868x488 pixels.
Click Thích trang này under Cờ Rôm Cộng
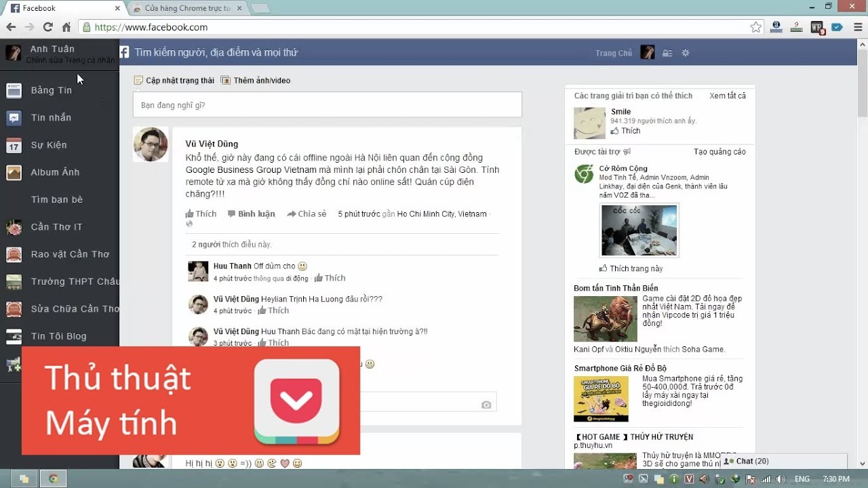click(631, 268)
